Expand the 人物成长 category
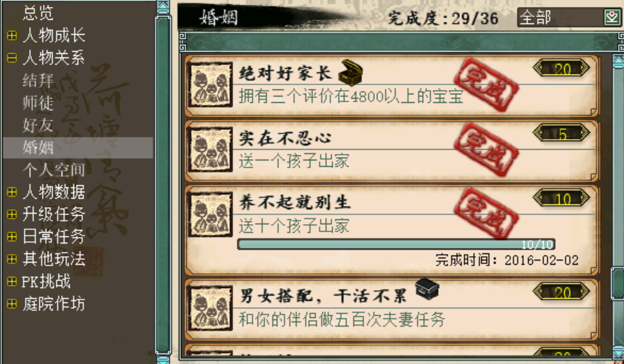624x364 pixels. pos(12,35)
